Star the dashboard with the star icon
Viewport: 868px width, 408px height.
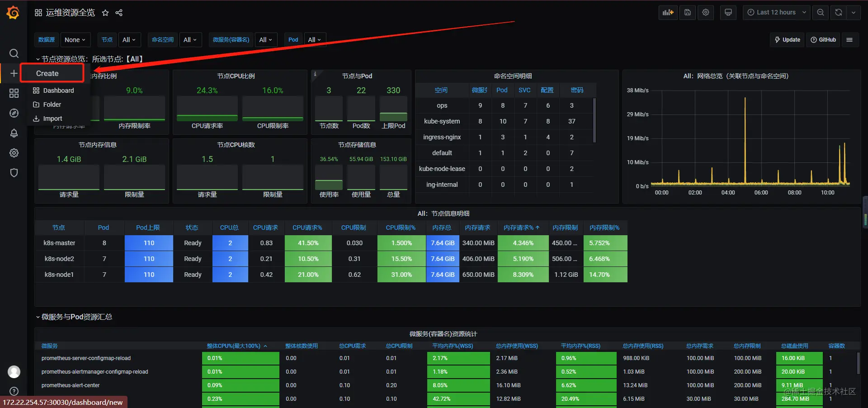(105, 13)
